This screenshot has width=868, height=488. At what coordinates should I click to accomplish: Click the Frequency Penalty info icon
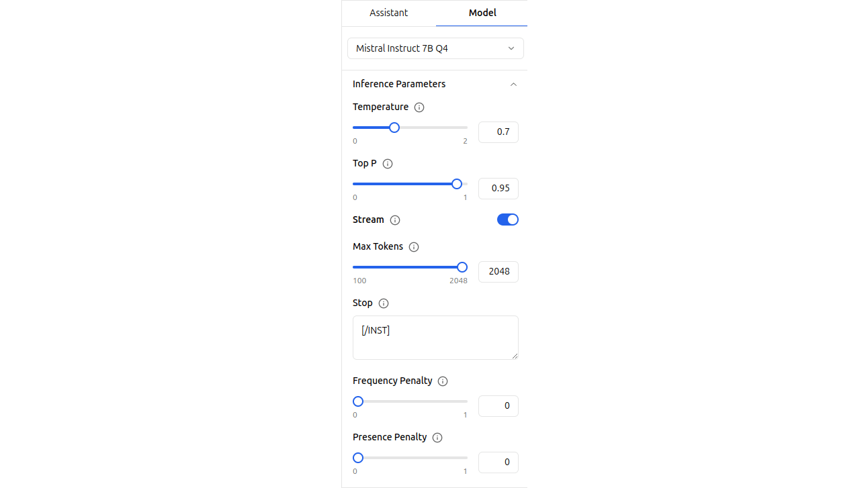pos(443,381)
